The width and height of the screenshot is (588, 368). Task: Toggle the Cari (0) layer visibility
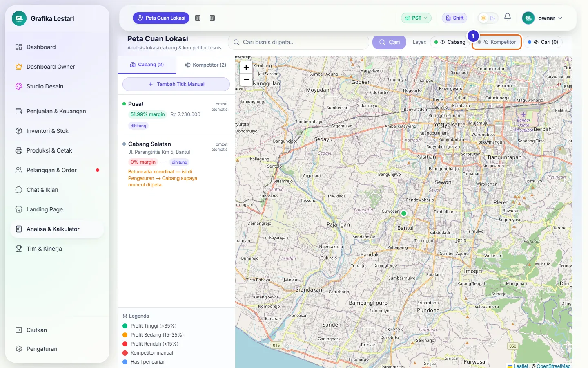(x=543, y=42)
